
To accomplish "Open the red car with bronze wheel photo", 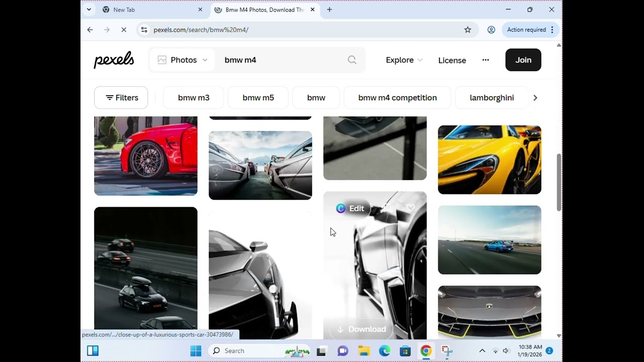I will click(x=146, y=156).
